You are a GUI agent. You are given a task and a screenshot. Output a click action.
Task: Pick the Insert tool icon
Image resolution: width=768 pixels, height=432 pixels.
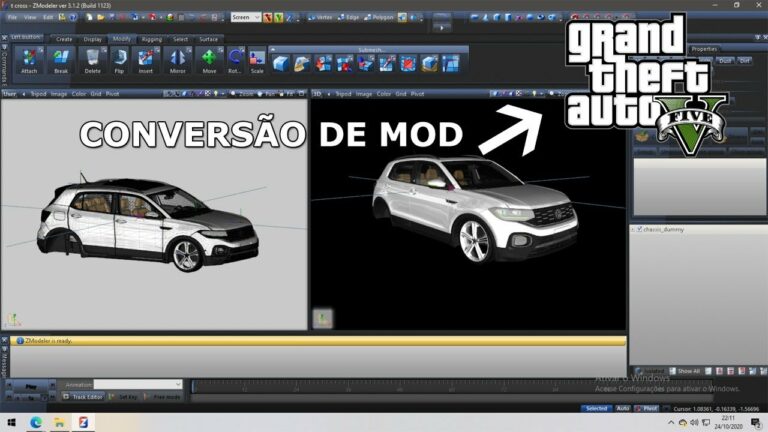tap(147, 61)
